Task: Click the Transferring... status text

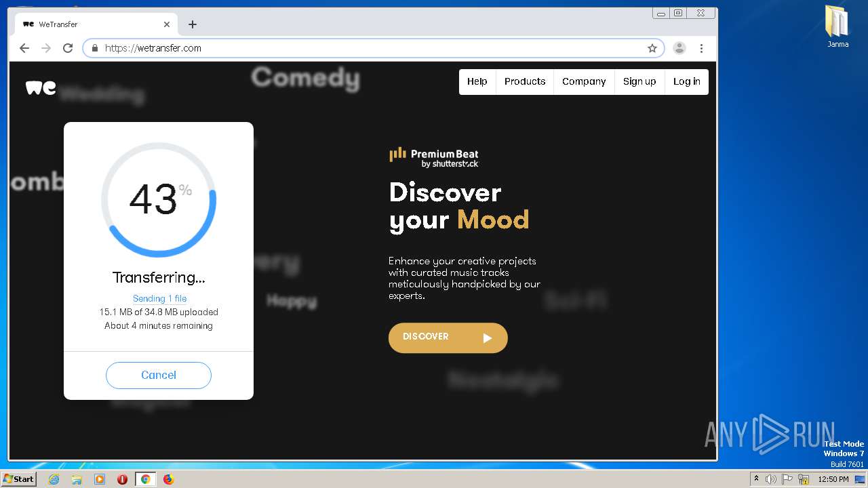Action: [159, 277]
